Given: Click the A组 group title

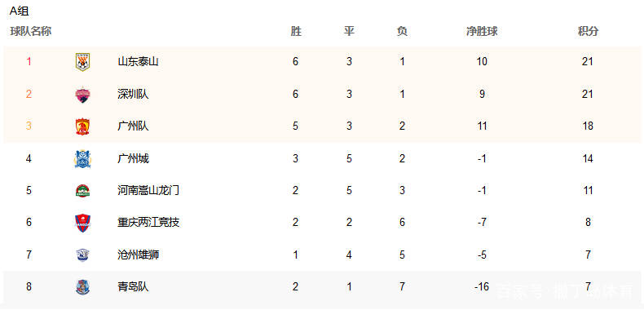Looking at the screenshot, I should pos(20,11).
